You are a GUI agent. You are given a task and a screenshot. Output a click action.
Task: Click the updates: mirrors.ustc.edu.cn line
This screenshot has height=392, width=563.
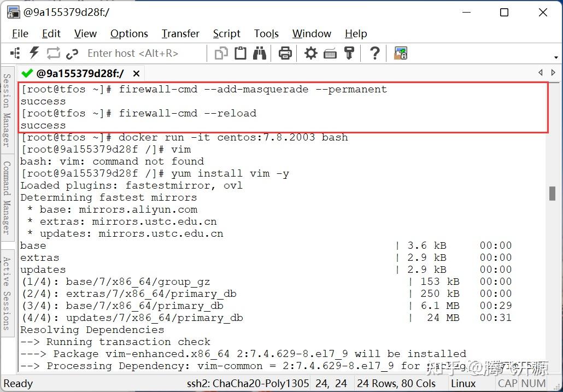click(125, 233)
